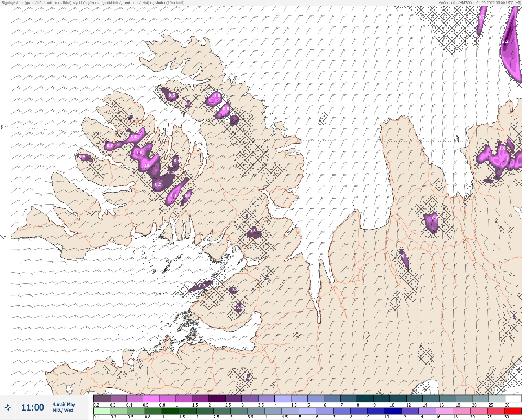Click the map title text starting 'Rigning/skúrir'
This screenshot has width=522, height=420.
93,3
